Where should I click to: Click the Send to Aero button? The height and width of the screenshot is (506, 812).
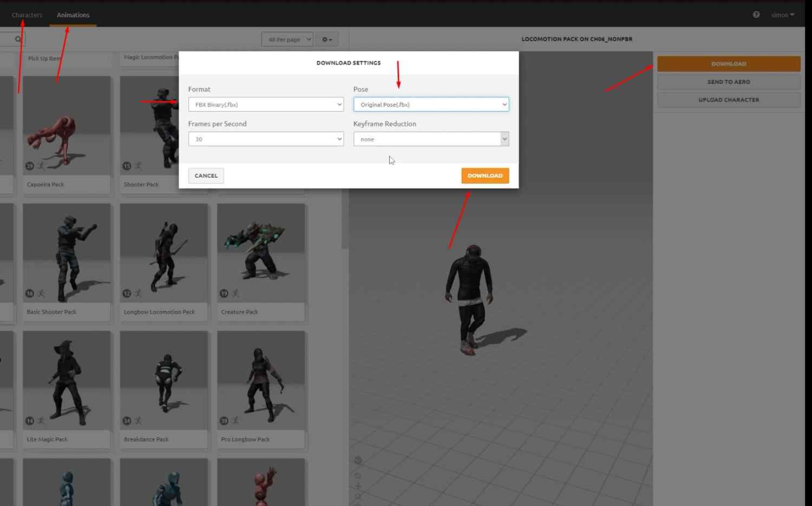coord(729,82)
